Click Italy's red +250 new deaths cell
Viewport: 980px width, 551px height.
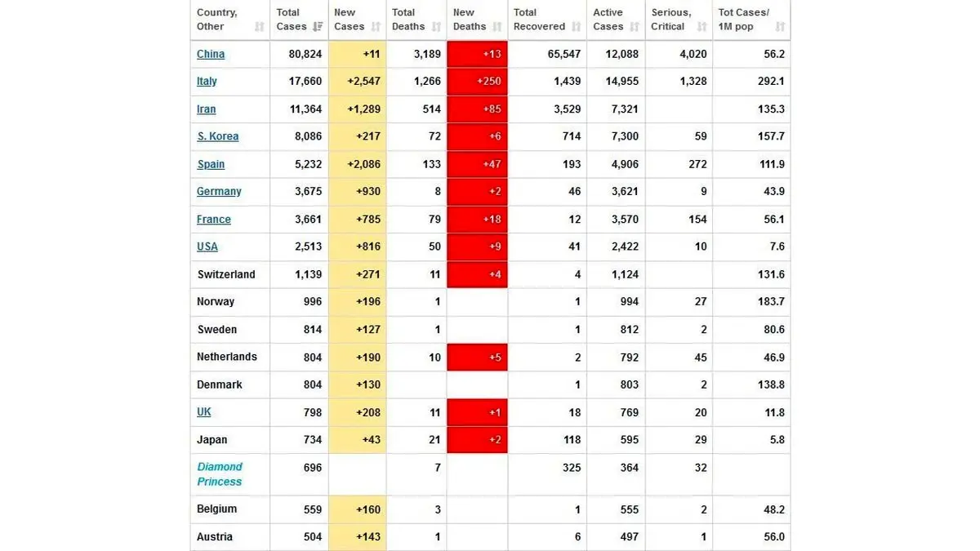[477, 82]
